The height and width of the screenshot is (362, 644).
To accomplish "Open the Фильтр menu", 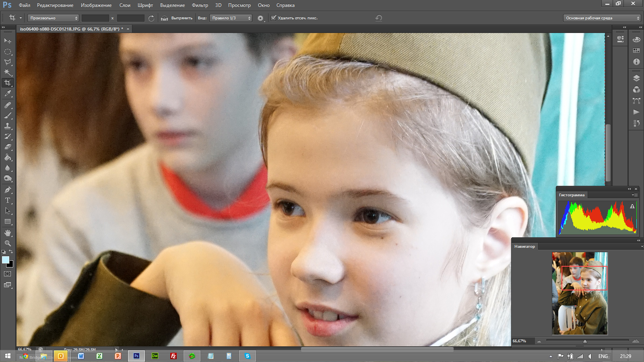I will (200, 5).
